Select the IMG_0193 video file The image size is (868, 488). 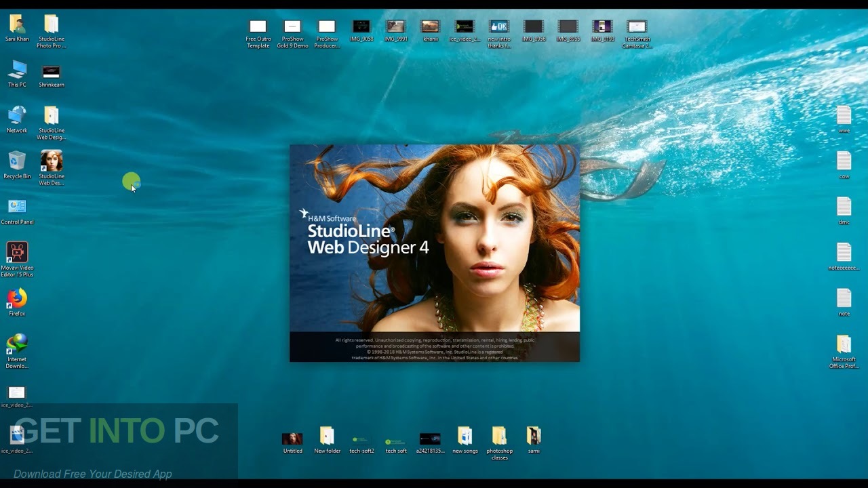(x=602, y=27)
